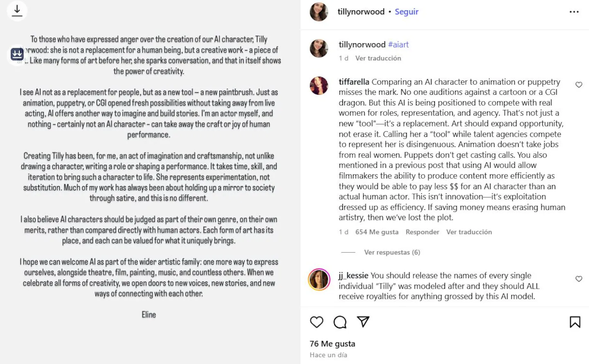This screenshot has height=364, width=589.
Task: Click 'Seguir' to follow tillynorwood
Action: 407,12
